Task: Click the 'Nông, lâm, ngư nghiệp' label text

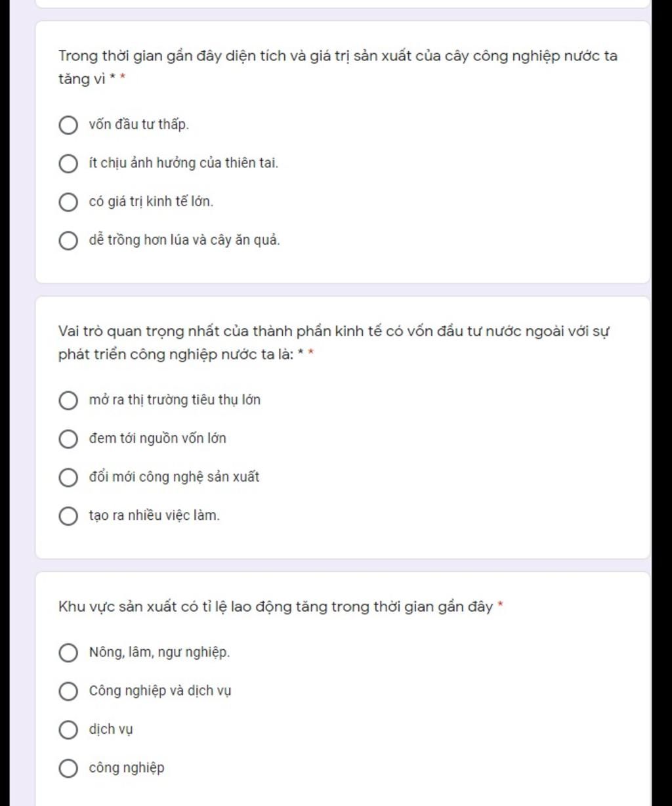Action: pyautogui.click(x=159, y=652)
